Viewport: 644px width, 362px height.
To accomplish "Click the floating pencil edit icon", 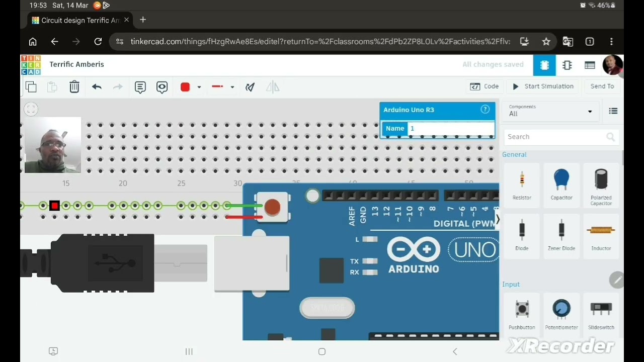I will tap(616, 280).
